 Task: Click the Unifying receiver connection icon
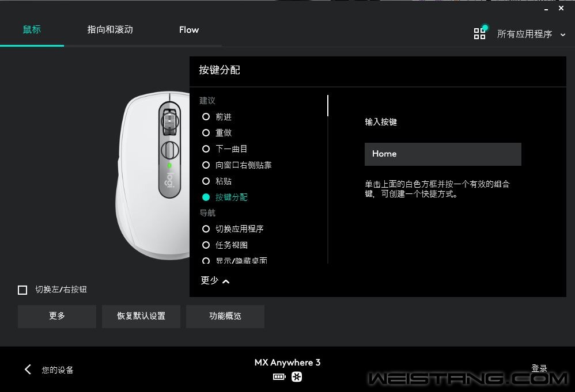[x=297, y=377]
